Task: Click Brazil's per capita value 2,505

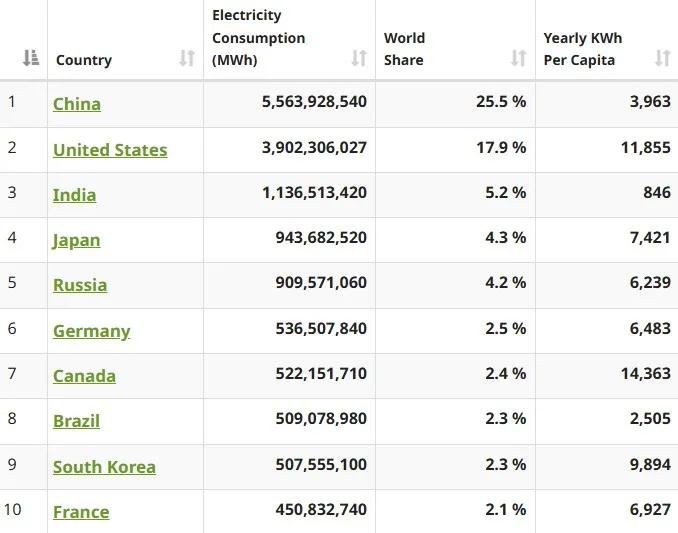Action: [650, 418]
